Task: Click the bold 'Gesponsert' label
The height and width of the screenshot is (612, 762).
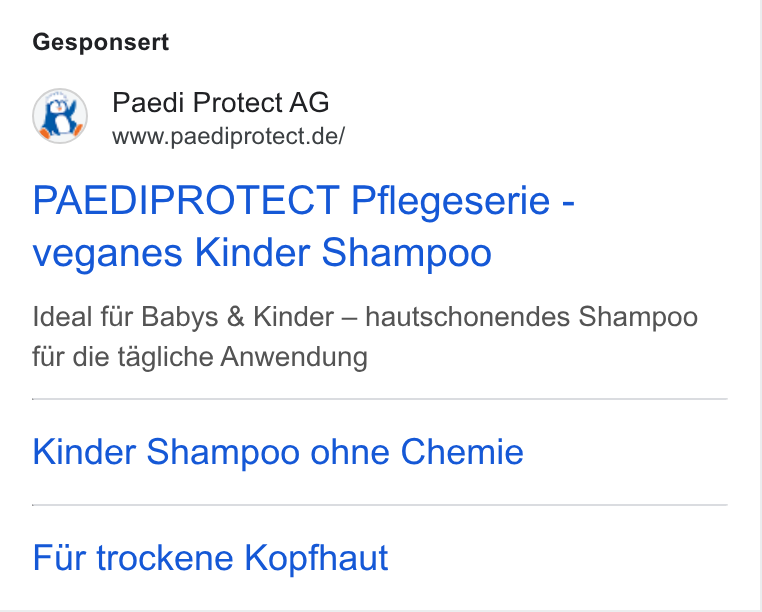Action: click(101, 42)
